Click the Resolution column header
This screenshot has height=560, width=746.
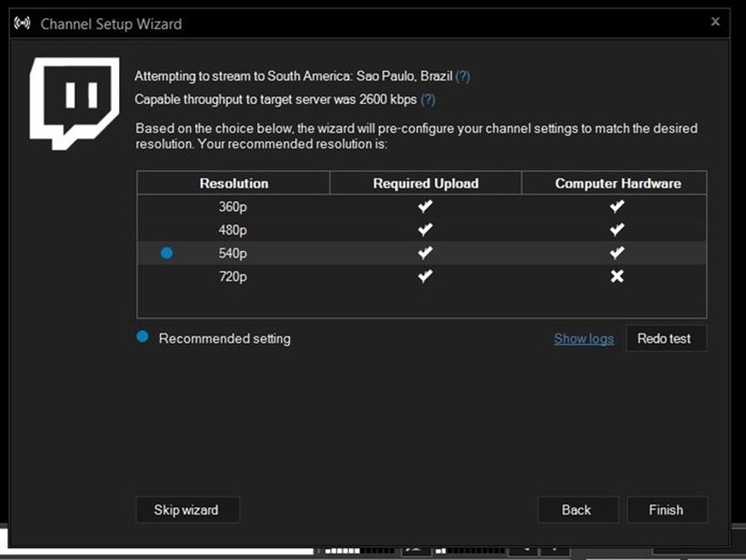coord(234,183)
